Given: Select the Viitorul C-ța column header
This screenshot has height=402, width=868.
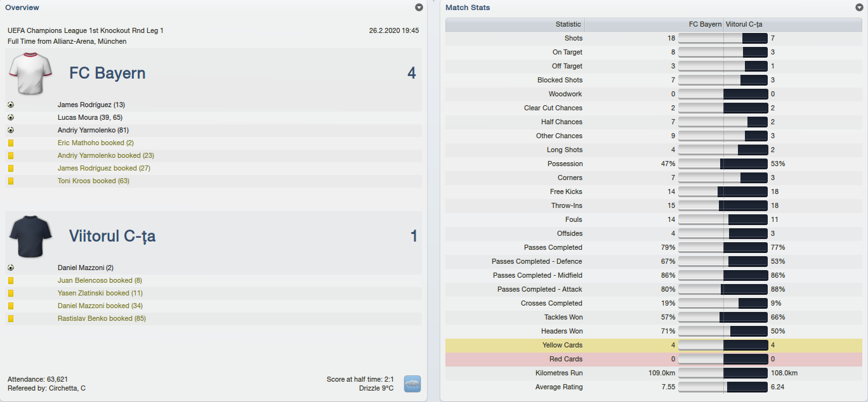Looking at the screenshot, I should [793, 25].
